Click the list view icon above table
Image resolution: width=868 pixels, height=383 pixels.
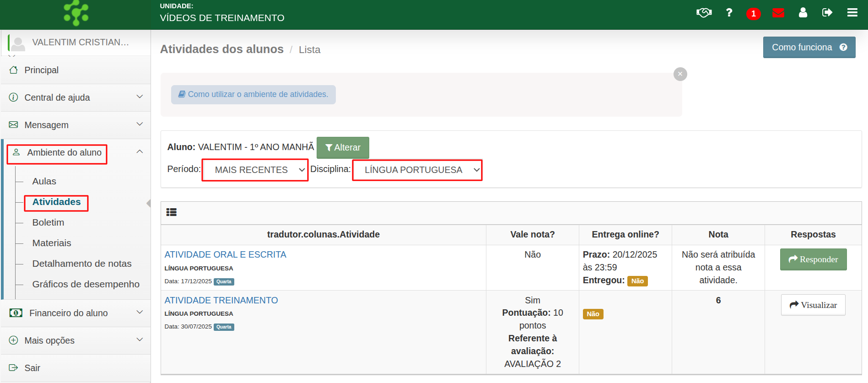(172, 212)
